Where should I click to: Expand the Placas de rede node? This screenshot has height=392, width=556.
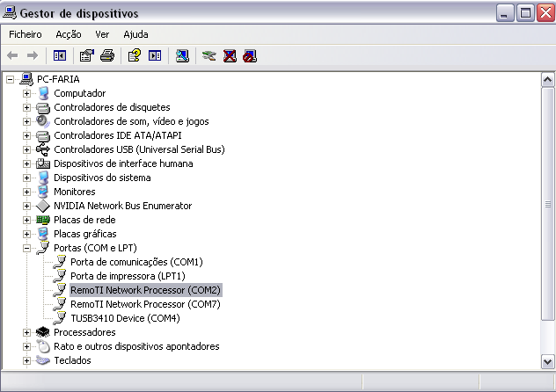26,220
